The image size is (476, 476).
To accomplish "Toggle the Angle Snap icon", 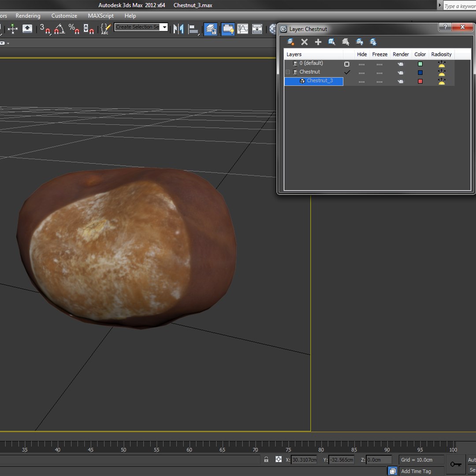I will tap(59, 29).
